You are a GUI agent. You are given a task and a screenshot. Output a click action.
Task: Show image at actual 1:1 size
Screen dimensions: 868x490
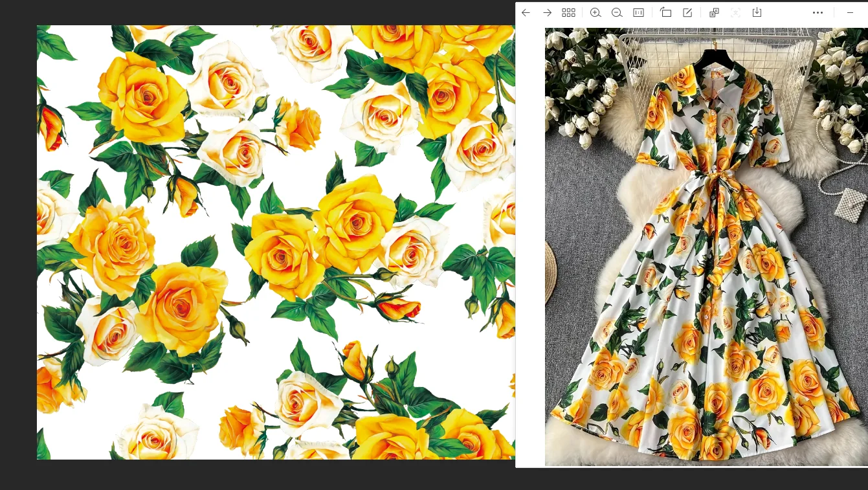(x=638, y=13)
